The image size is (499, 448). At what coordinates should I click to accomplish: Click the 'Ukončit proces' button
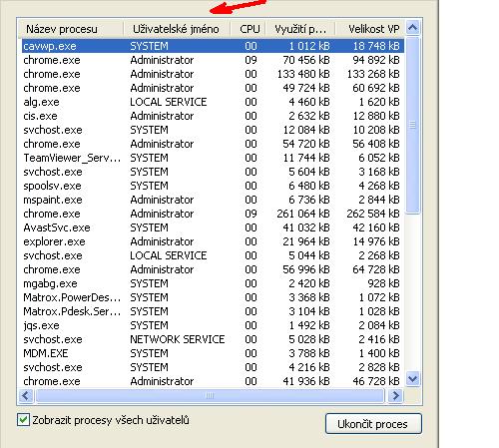point(373,424)
